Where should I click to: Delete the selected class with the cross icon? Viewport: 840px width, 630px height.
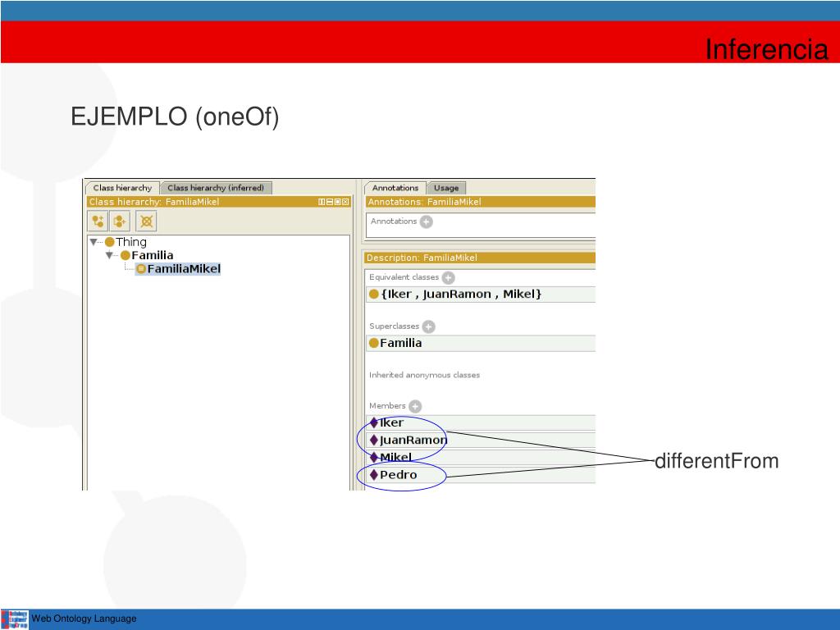click(146, 221)
